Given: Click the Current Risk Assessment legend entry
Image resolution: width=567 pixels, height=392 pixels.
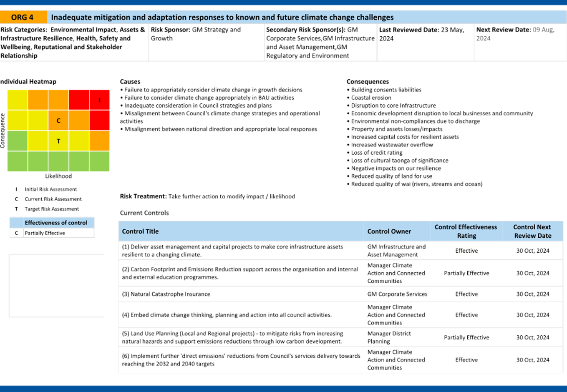Looking at the screenshot, I should coord(53,199).
